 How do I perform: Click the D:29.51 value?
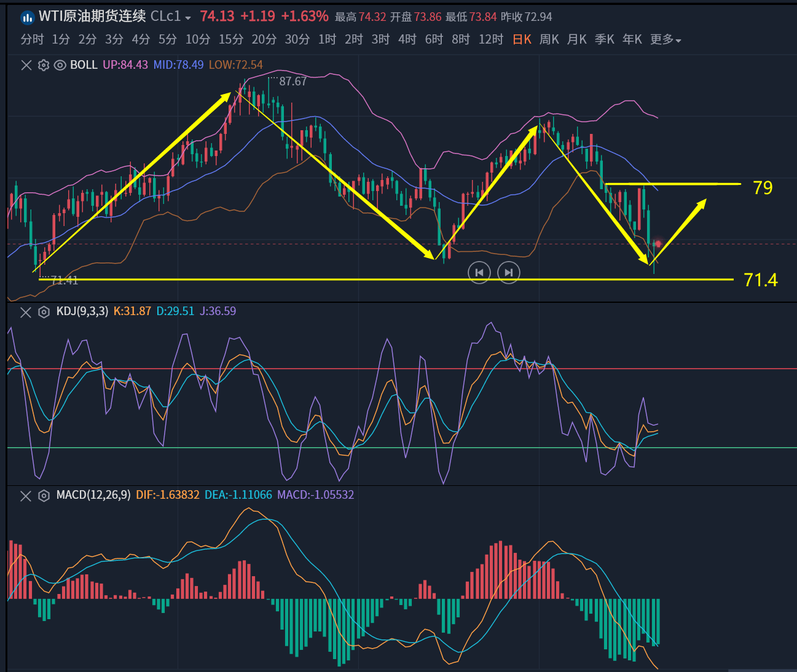[x=175, y=311]
